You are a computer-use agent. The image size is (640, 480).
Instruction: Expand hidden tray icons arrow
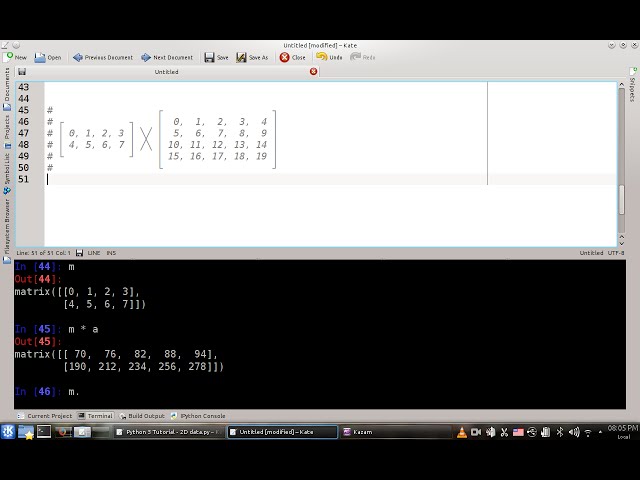(x=600, y=432)
